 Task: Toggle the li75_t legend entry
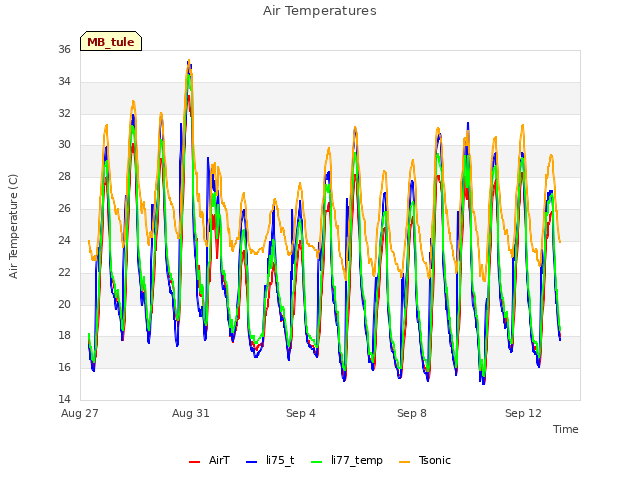[x=270, y=460]
